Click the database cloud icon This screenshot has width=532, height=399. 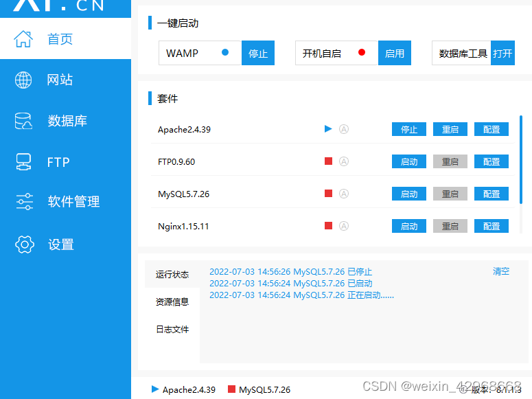[x=23, y=121]
